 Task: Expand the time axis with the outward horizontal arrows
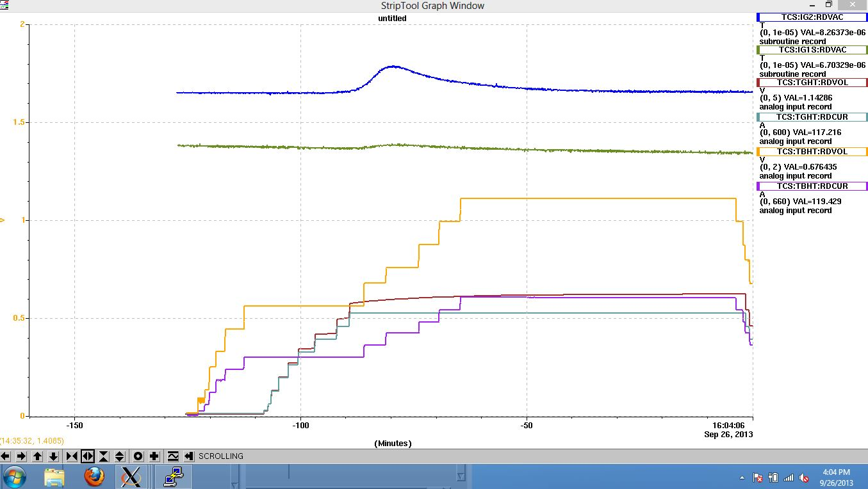click(x=88, y=456)
